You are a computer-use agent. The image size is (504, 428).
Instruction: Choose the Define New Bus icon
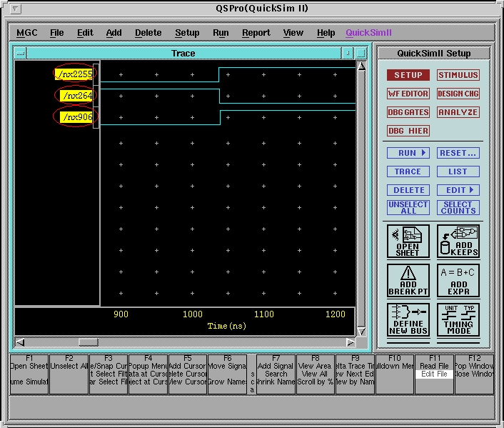pos(408,320)
